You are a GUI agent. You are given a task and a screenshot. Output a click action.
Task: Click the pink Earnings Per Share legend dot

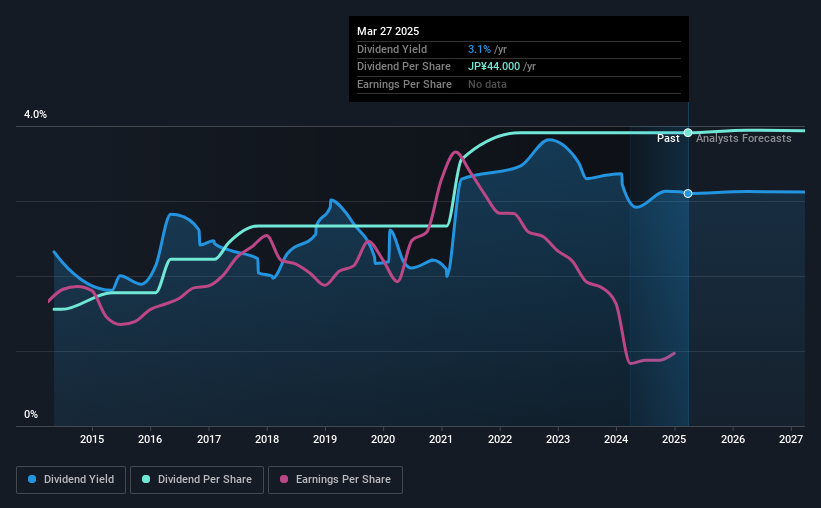click(284, 479)
